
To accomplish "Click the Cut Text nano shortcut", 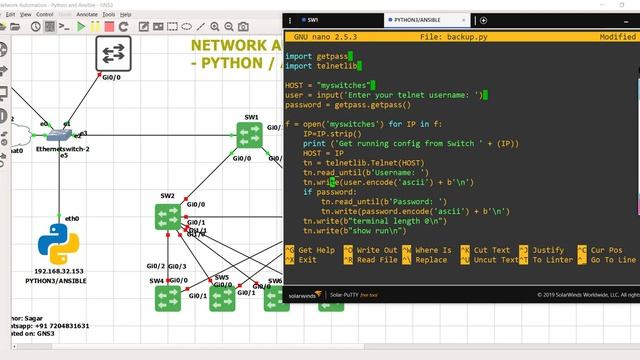I will point(486,250).
